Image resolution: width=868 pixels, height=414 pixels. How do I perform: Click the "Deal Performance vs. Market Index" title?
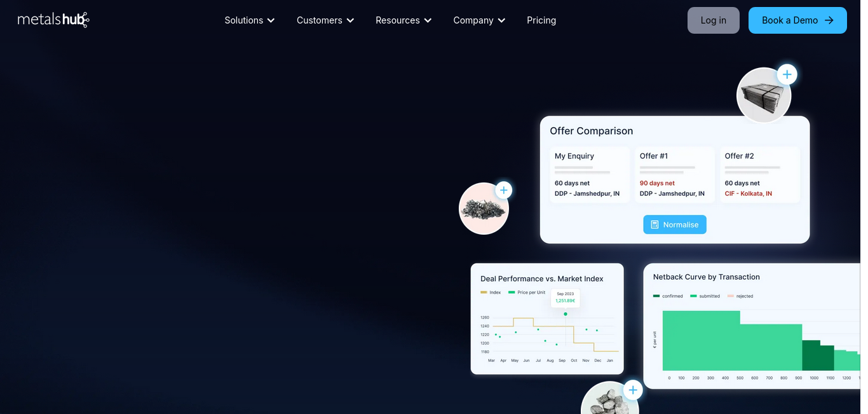coord(542,279)
